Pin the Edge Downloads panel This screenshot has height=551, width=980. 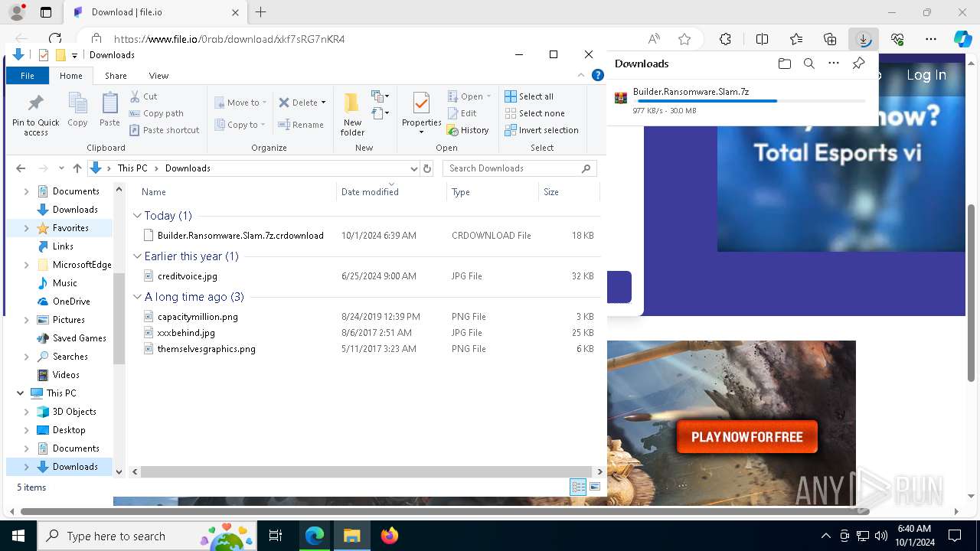858,64
